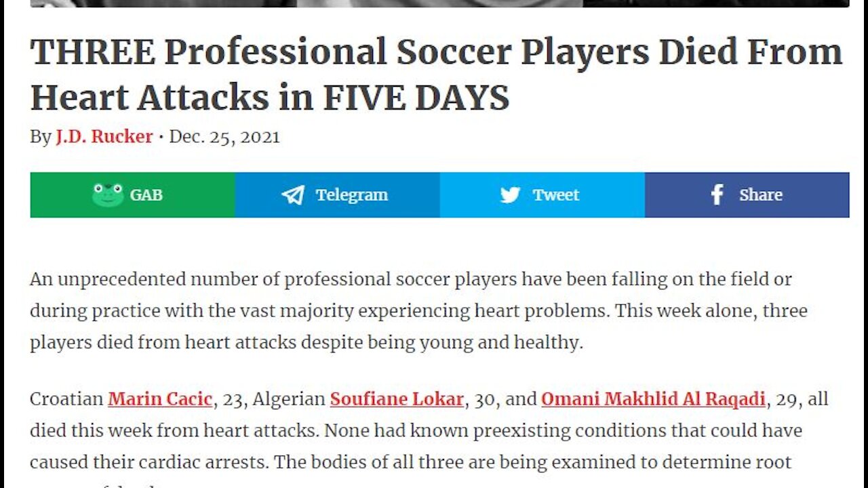Viewport: 868px width, 488px height.
Task: Click the Dec. 25, 2021 publish date
Action: [x=224, y=137]
